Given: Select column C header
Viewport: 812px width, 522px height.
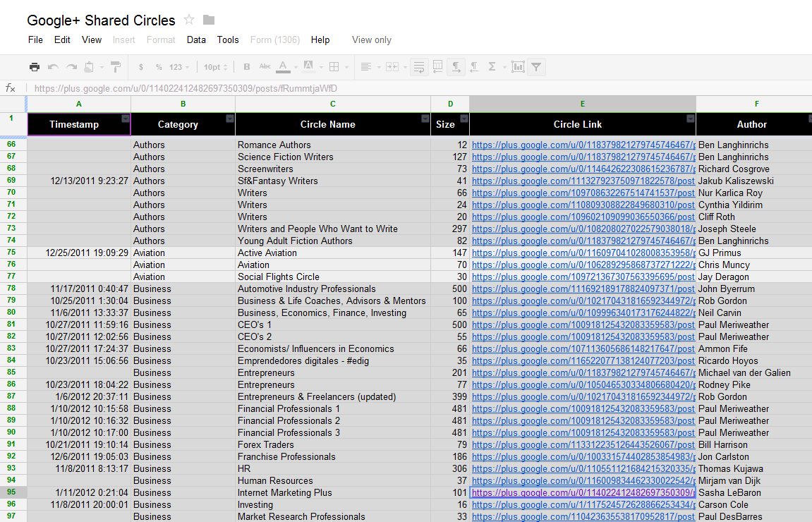Looking at the screenshot, I should (332, 104).
